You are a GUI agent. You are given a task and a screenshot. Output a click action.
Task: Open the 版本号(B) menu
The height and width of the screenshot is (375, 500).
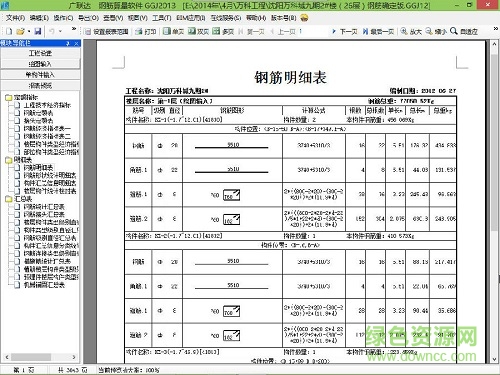point(283,18)
